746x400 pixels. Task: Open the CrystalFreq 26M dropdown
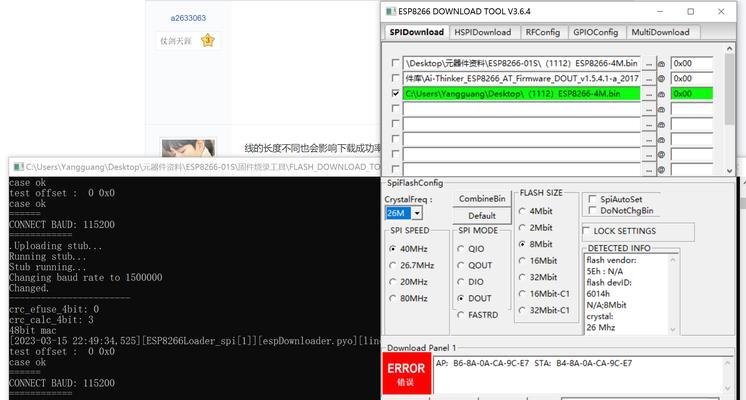pos(417,213)
